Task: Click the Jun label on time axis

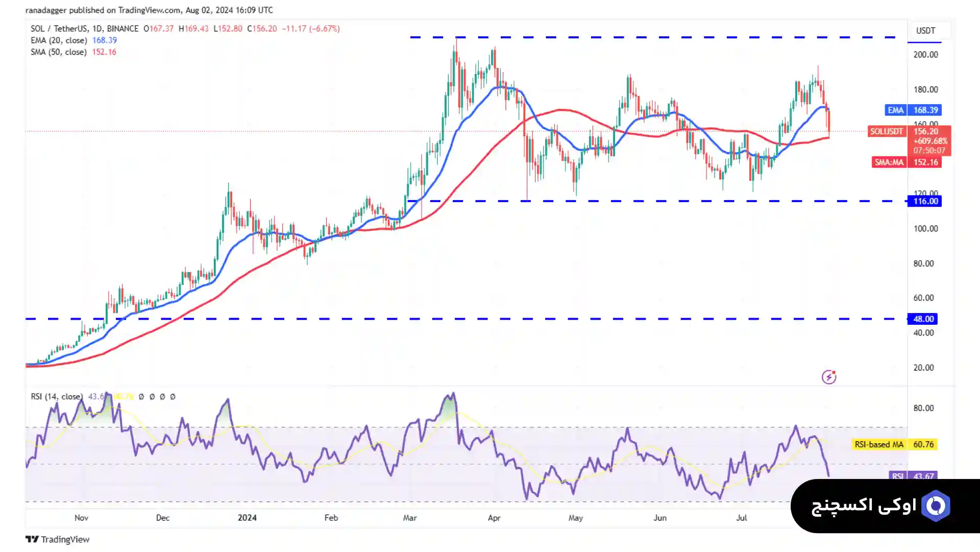Action: coord(659,518)
